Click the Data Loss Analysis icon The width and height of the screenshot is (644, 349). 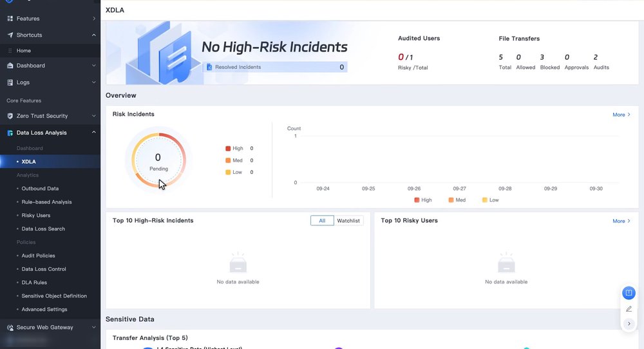click(x=10, y=133)
